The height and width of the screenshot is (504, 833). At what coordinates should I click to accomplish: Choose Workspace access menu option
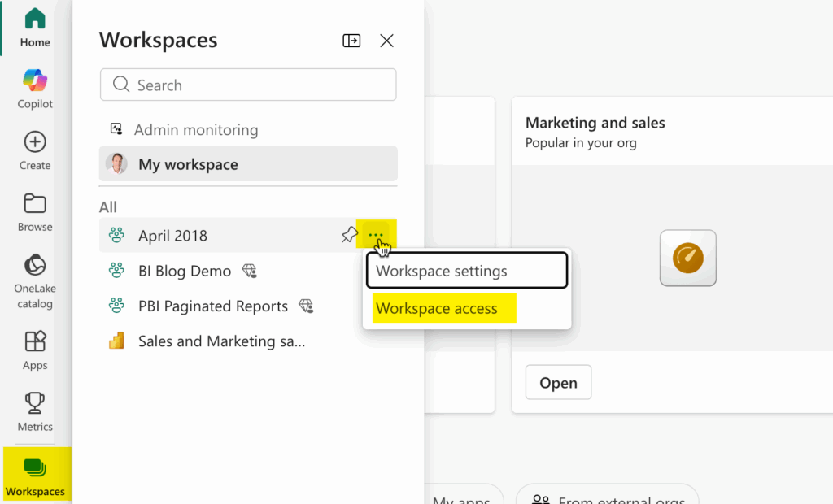437,309
